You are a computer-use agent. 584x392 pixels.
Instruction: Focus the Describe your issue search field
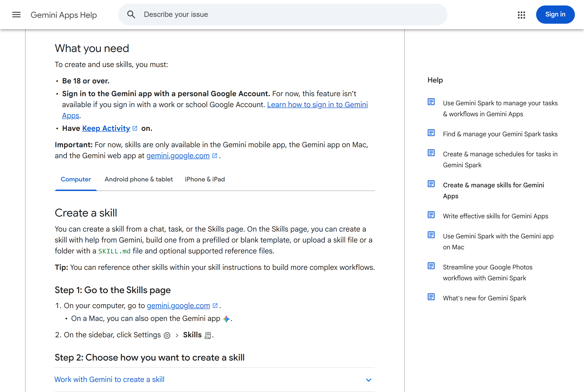click(x=283, y=15)
